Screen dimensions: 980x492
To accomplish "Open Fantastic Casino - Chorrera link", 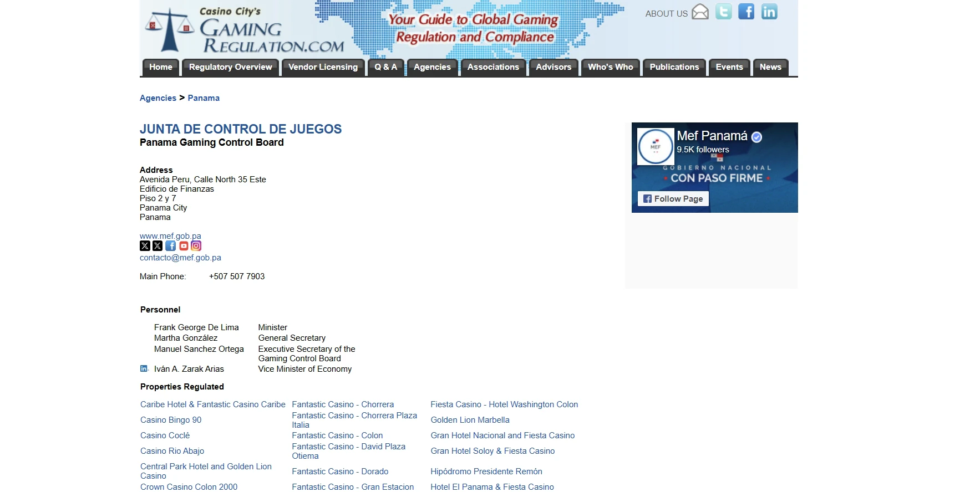I will click(x=343, y=404).
